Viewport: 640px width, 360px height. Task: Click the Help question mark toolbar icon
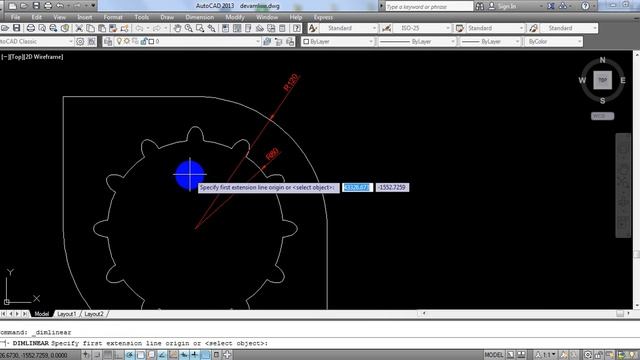pos(297,28)
